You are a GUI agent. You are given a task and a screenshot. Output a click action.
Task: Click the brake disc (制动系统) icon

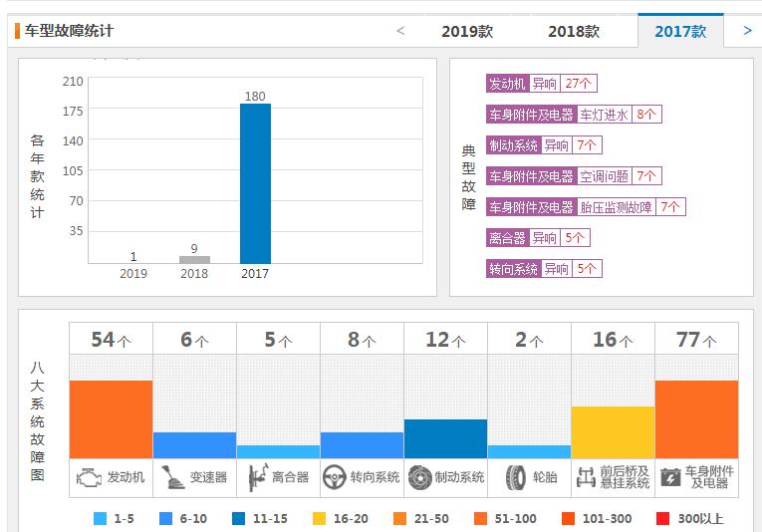click(x=419, y=477)
